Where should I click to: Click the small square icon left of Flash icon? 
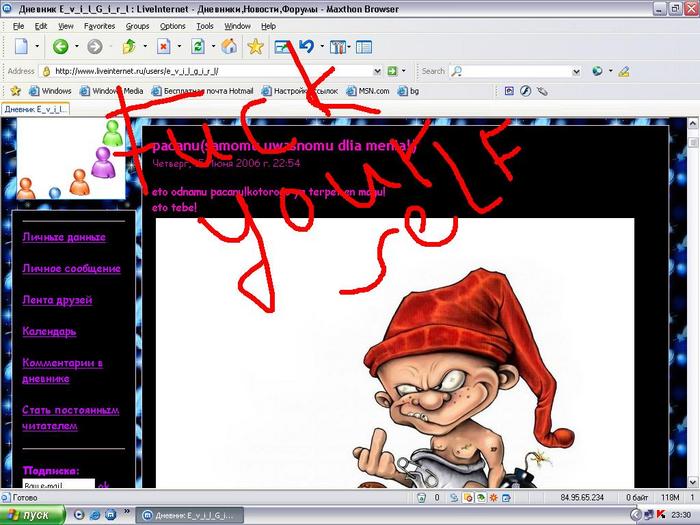pos(509,91)
